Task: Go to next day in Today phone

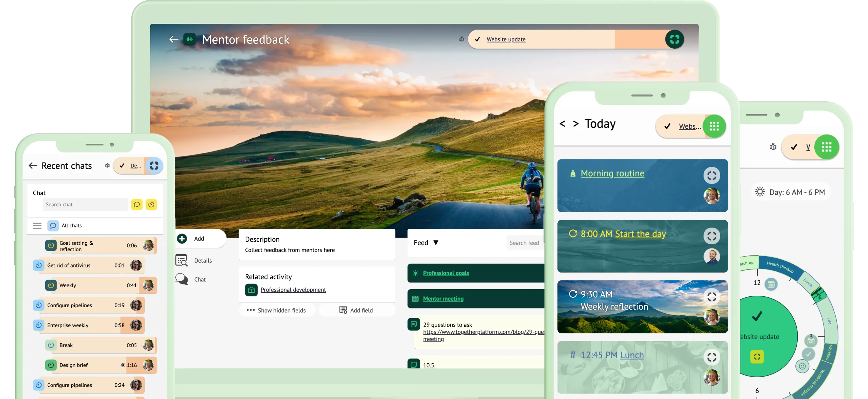Action: pos(576,123)
